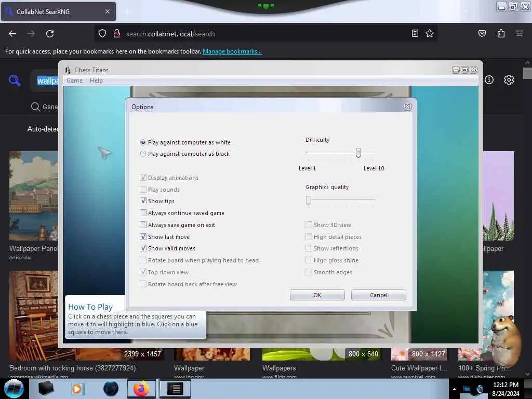
Task: Toggle the Display animations checkbox
Action: (x=143, y=178)
